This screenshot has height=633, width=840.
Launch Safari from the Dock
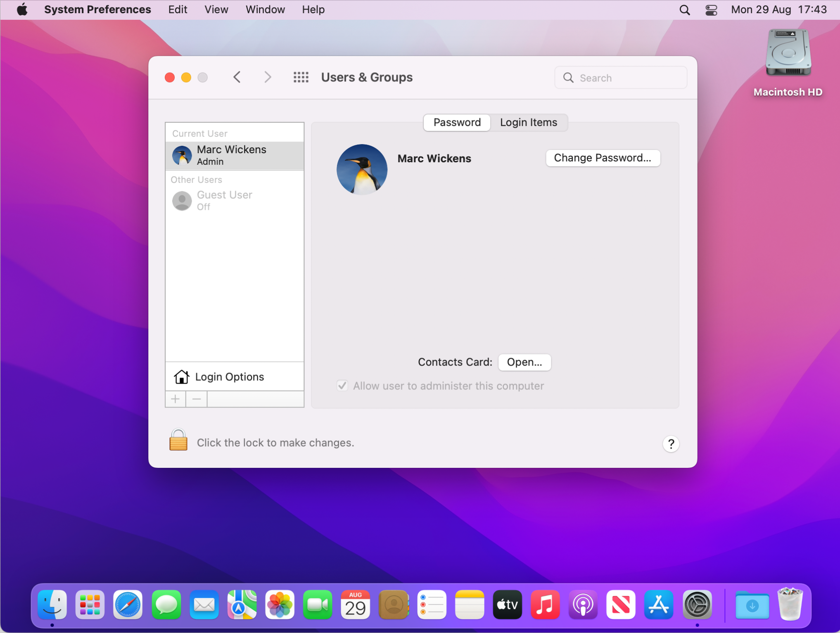point(128,605)
